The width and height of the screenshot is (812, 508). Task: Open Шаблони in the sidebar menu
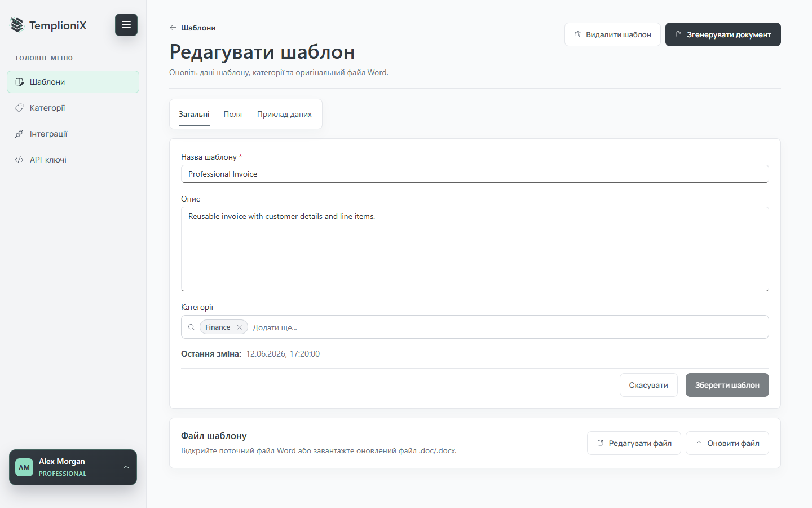(x=73, y=82)
